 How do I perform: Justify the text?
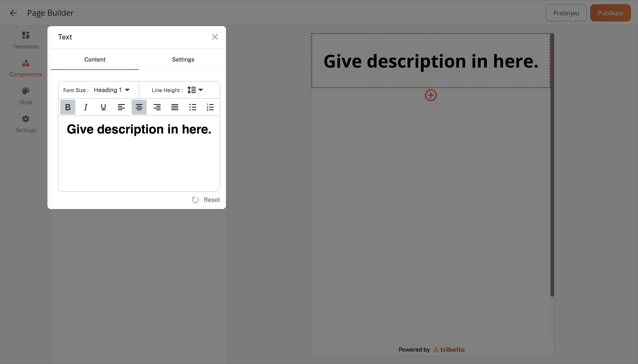[175, 107]
